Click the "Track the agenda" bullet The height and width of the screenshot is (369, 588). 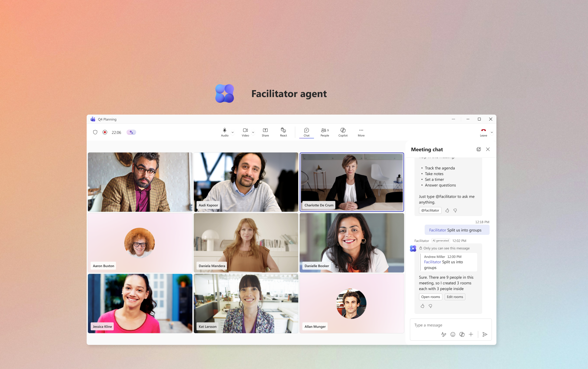(440, 168)
